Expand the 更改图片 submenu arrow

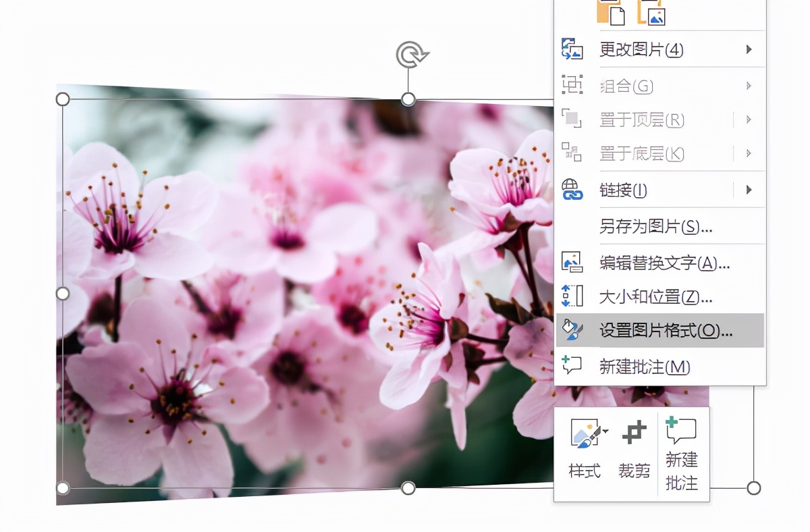(x=749, y=49)
